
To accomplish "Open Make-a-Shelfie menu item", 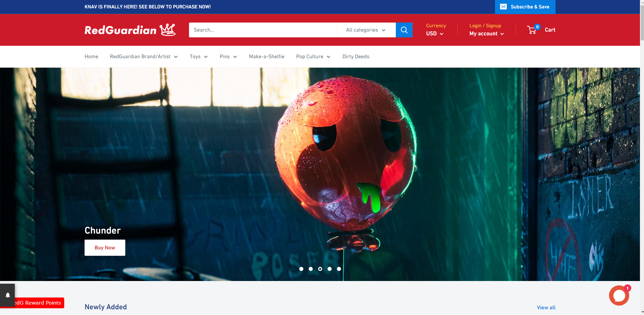I will click(267, 57).
